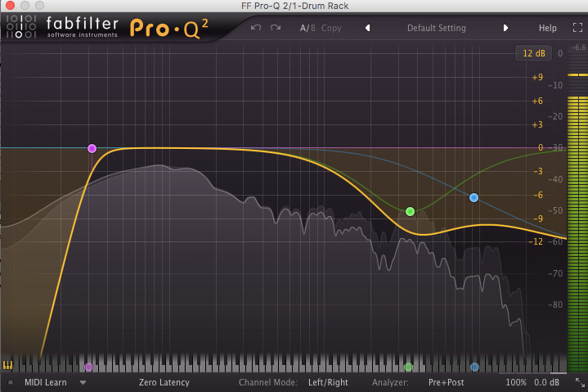
Task: Select the purple high-pass band node
Action: point(92,149)
